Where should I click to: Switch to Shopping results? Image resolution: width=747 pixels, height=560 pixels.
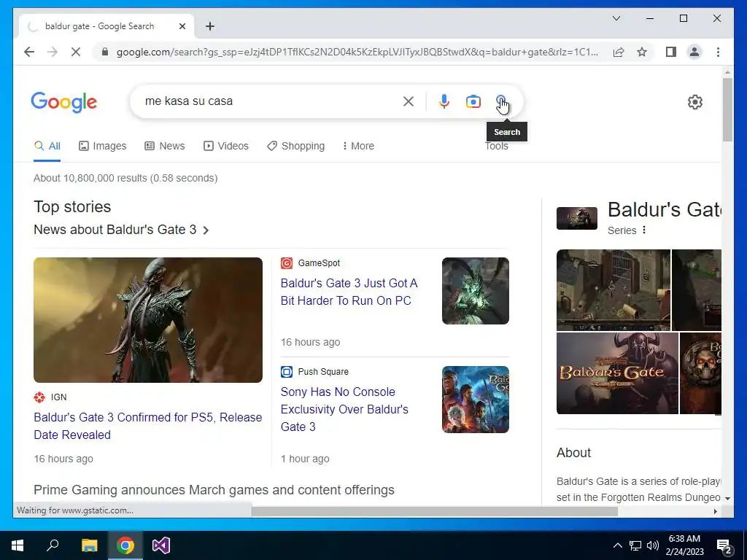(296, 146)
